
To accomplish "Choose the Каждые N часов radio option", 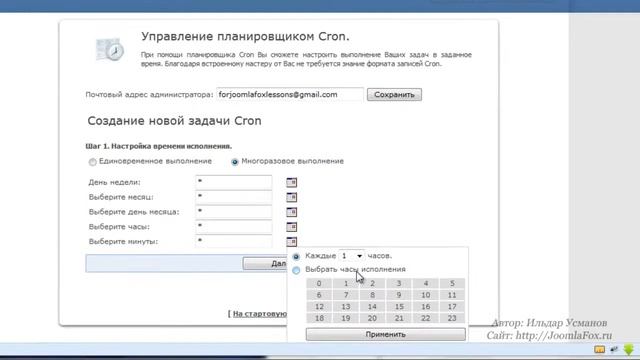I will pos(296,256).
